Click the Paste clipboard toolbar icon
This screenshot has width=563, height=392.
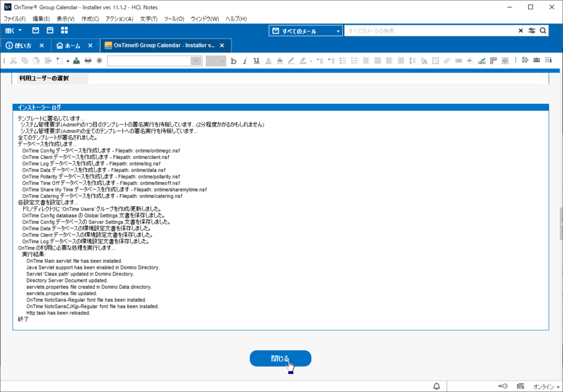tap(36, 60)
